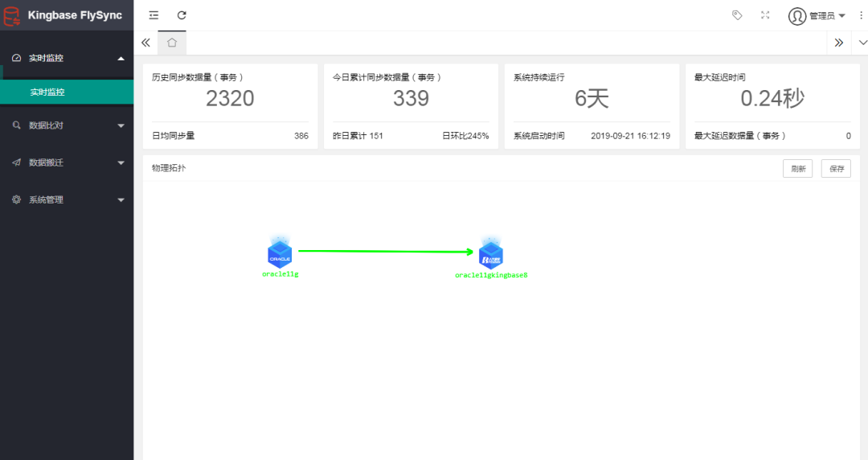The width and height of the screenshot is (868, 460).
Task: Open the 数据搬迁 menu label
Action: pos(46,162)
